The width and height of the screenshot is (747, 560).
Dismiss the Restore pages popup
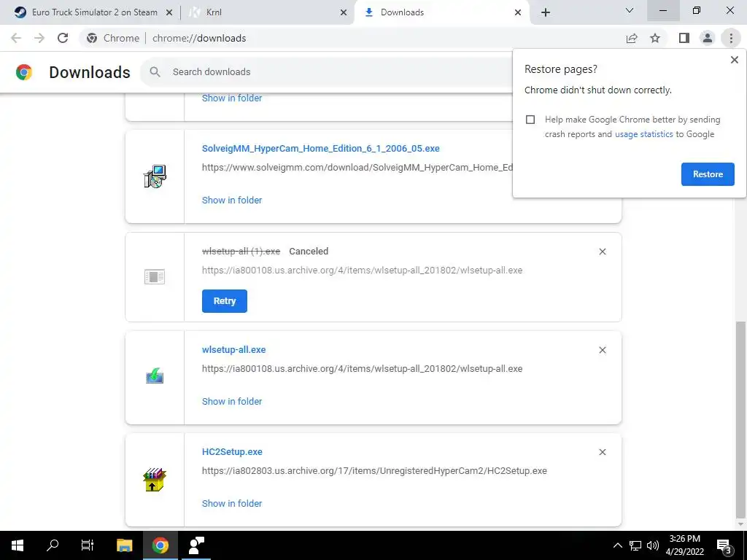[734, 60]
